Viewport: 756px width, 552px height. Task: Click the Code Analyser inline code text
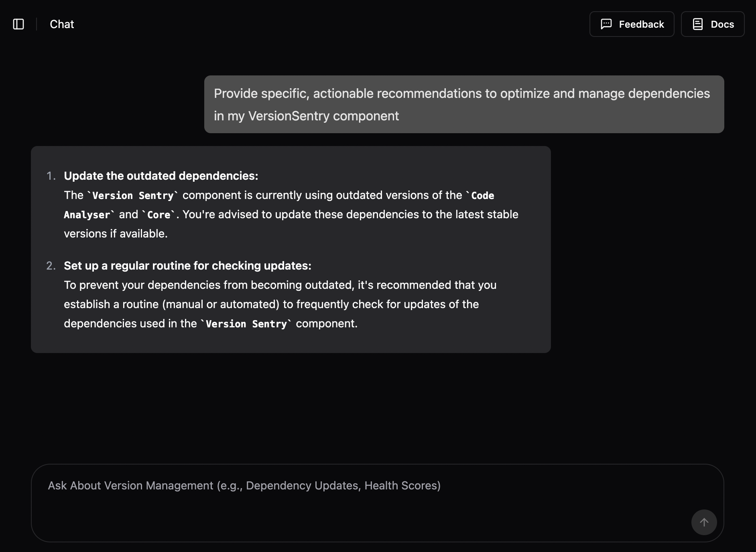point(279,205)
